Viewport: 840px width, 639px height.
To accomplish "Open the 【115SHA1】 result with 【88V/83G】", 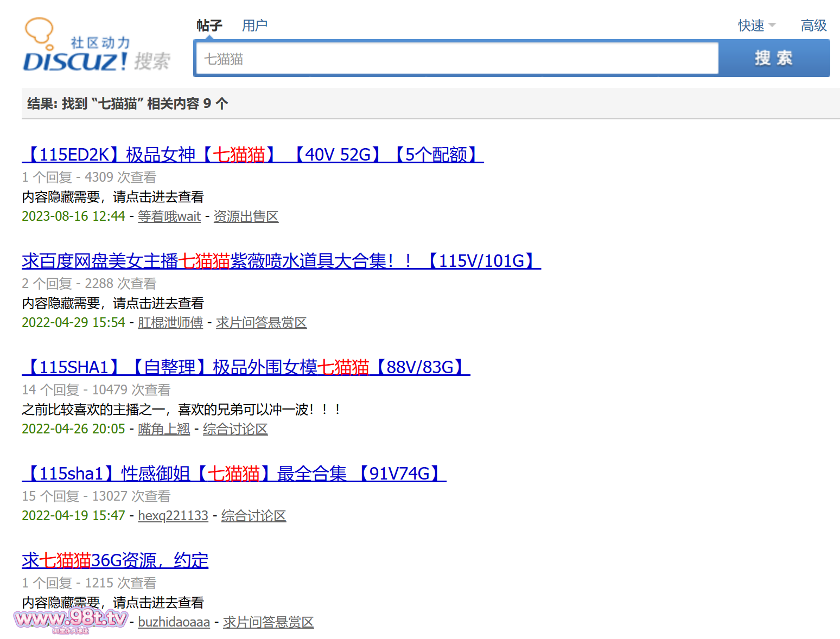I will pos(246,367).
